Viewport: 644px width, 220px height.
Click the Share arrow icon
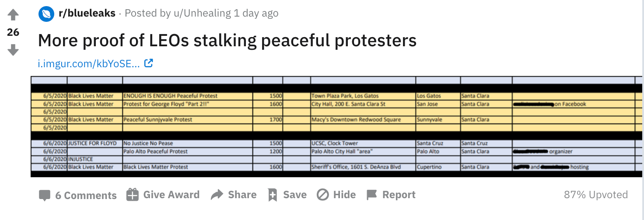click(217, 195)
